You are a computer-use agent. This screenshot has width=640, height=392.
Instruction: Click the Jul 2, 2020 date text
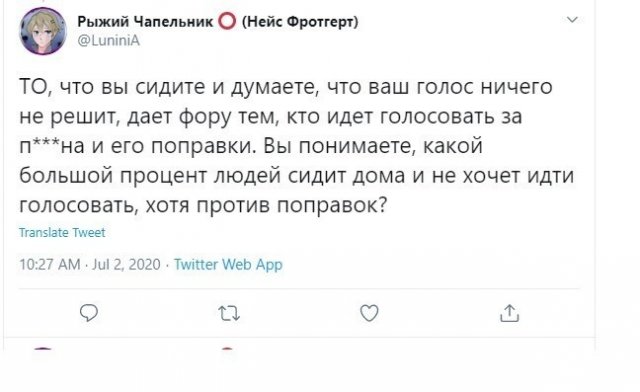tap(126, 265)
